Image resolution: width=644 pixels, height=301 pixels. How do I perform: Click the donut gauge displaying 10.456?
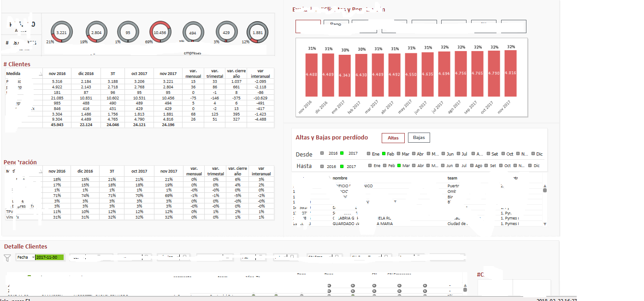(x=160, y=32)
